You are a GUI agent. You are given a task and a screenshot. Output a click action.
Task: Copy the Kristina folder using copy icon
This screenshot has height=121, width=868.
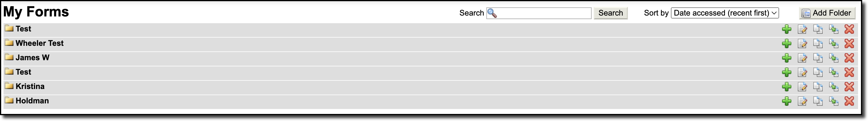point(818,87)
